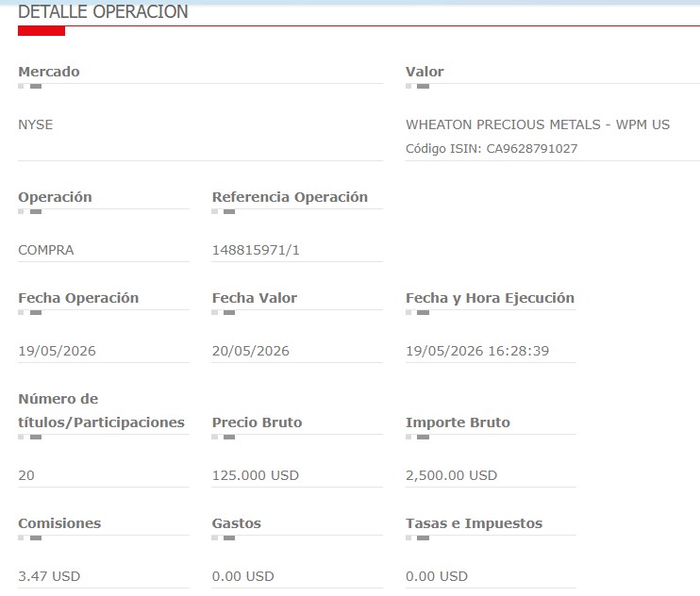Screen dimensions: 700x596
Task: Select gross price 125.000 USD
Action: [x=256, y=475]
